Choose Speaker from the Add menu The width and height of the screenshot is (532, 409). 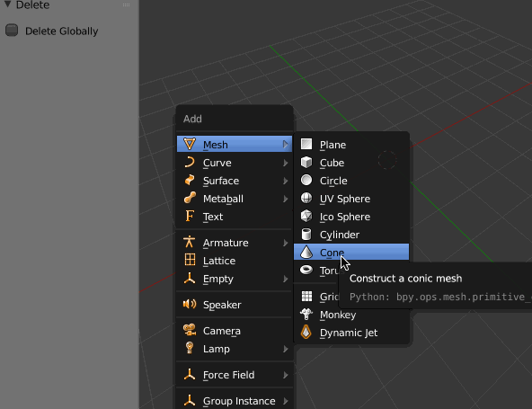point(235,305)
